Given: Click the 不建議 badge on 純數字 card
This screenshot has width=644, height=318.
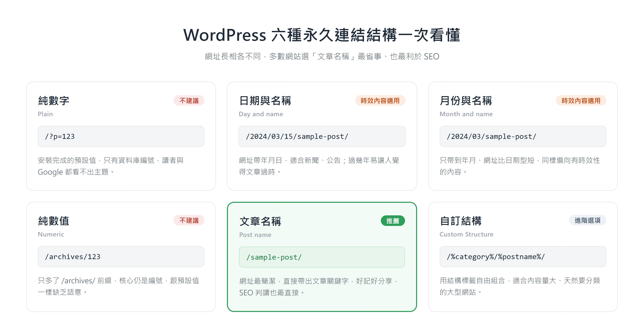Looking at the screenshot, I should 189,101.
